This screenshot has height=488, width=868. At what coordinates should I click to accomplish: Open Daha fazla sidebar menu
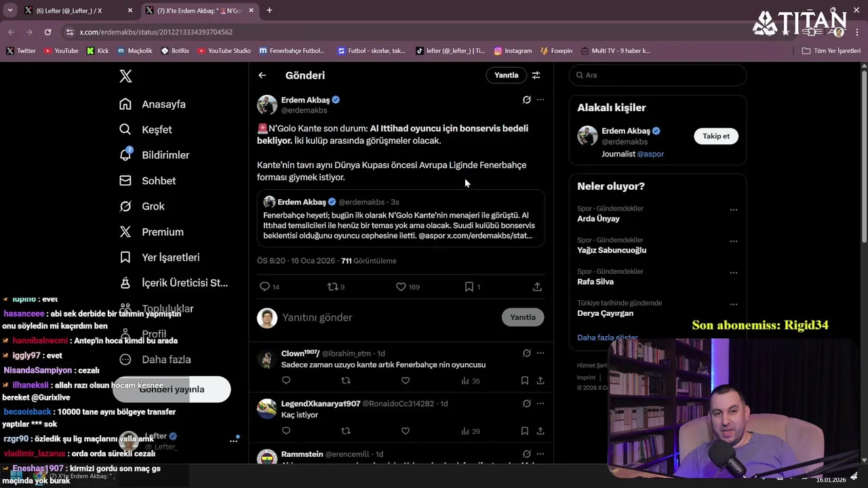(155, 359)
